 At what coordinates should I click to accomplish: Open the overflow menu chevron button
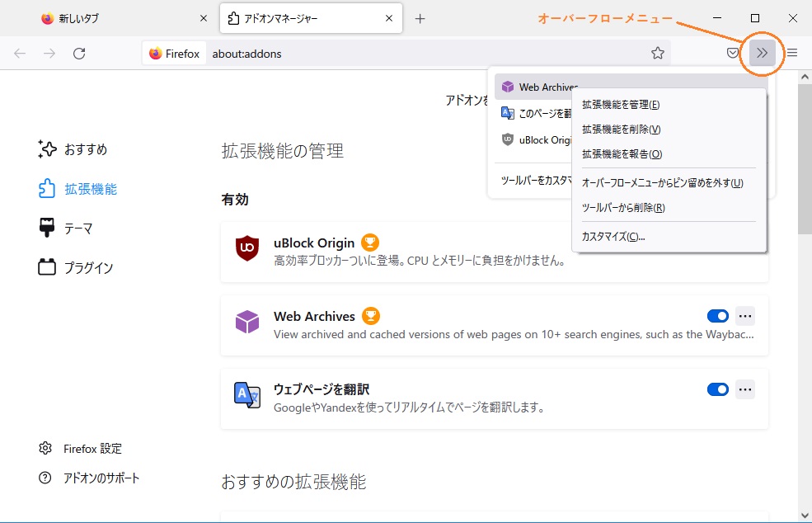coord(763,54)
